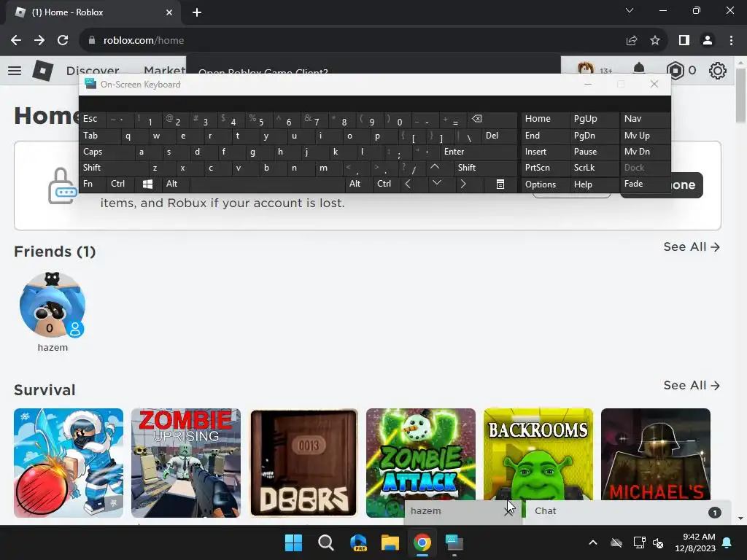Close the hazem chat window
747x560 pixels.
[x=508, y=511]
